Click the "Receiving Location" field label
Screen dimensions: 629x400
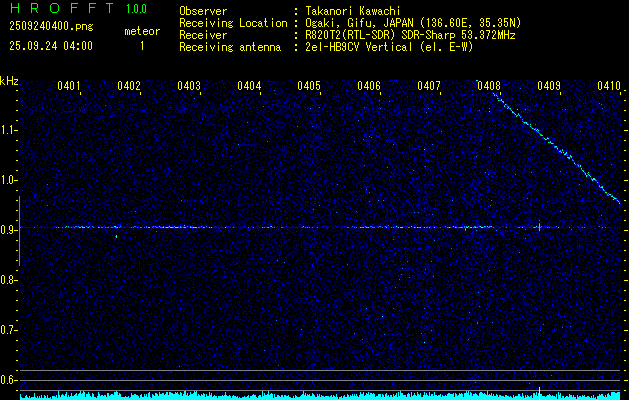233,23
